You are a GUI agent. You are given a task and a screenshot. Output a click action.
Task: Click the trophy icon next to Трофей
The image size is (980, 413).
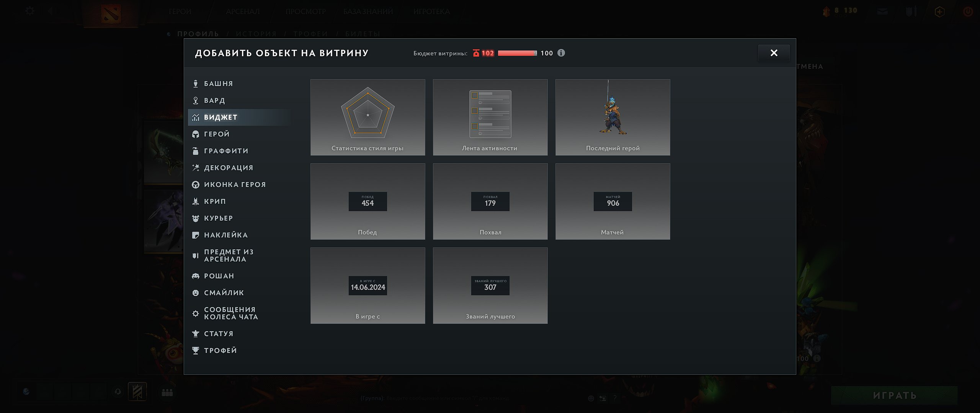[196, 350]
